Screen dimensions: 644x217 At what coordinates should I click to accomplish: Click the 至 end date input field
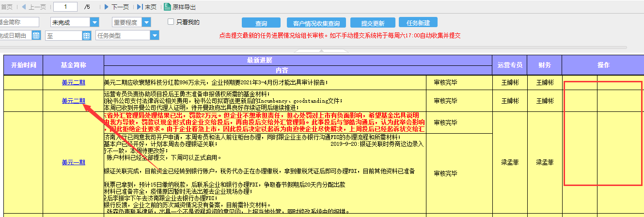(x=63, y=35)
